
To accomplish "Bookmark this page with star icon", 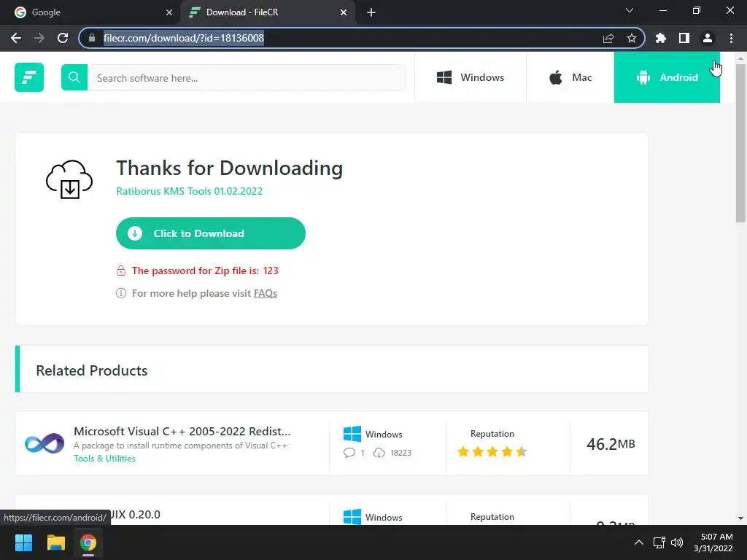I will pyautogui.click(x=632, y=38).
